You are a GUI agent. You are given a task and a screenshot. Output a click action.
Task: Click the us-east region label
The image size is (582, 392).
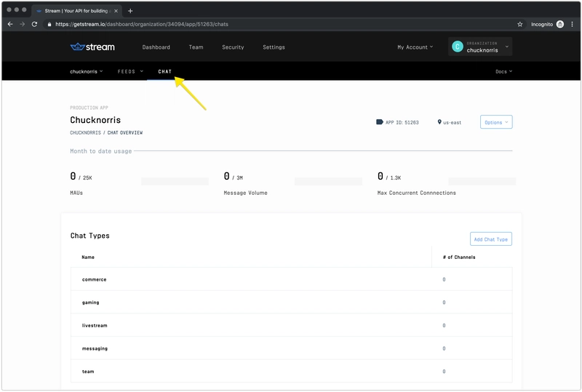point(452,122)
